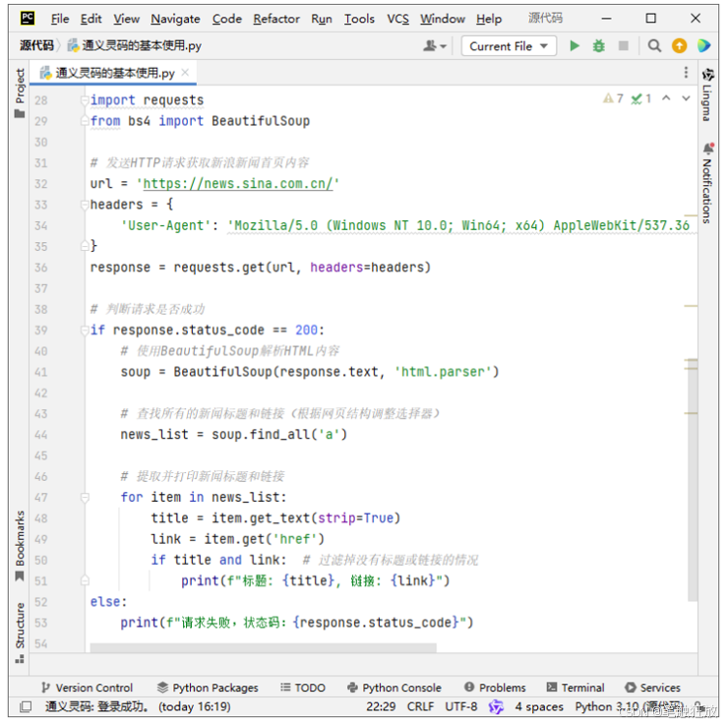The width and height of the screenshot is (728, 725).
Task: Open the Navigate menu
Action: (x=175, y=19)
